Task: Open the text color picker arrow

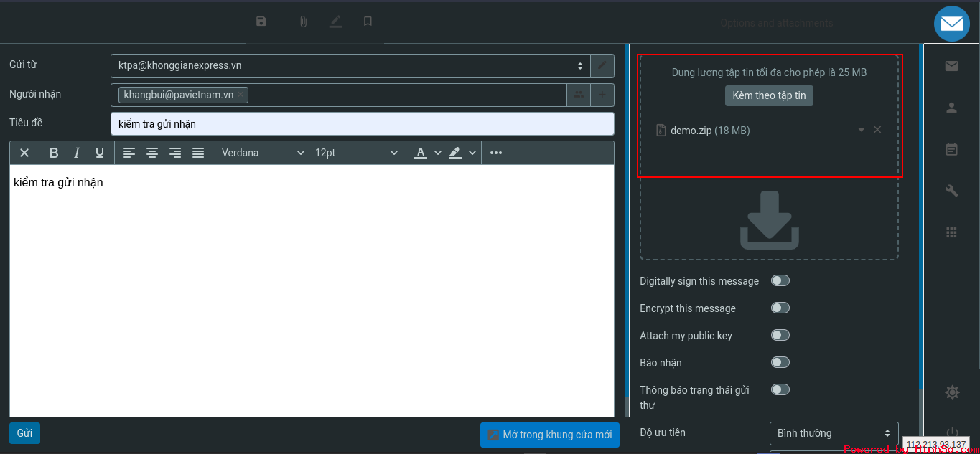Action: coord(438,153)
